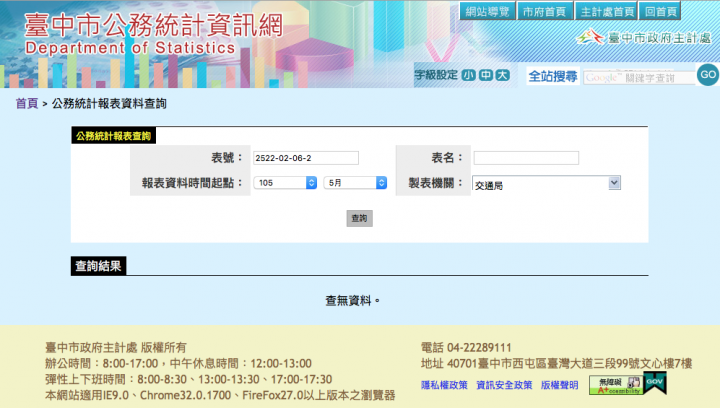Viewport: 720px width, 408px height.
Task: Click the 無障礙 A+ accessibility badge
Action: coord(615,386)
